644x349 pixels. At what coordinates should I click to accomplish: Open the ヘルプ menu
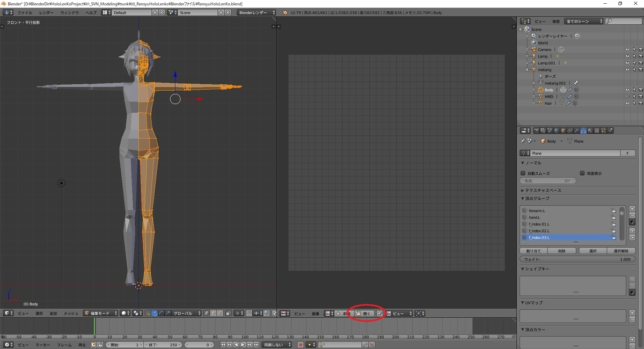[x=91, y=12]
